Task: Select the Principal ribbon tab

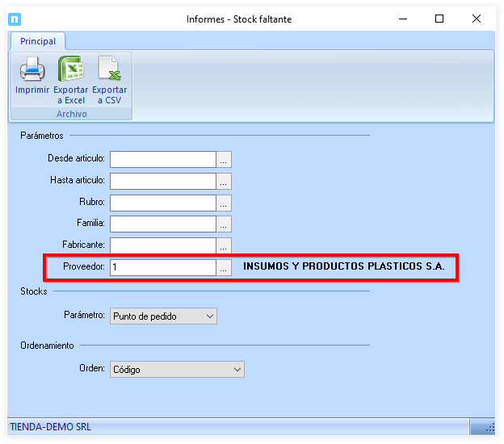Action: pyautogui.click(x=38, y=41)
